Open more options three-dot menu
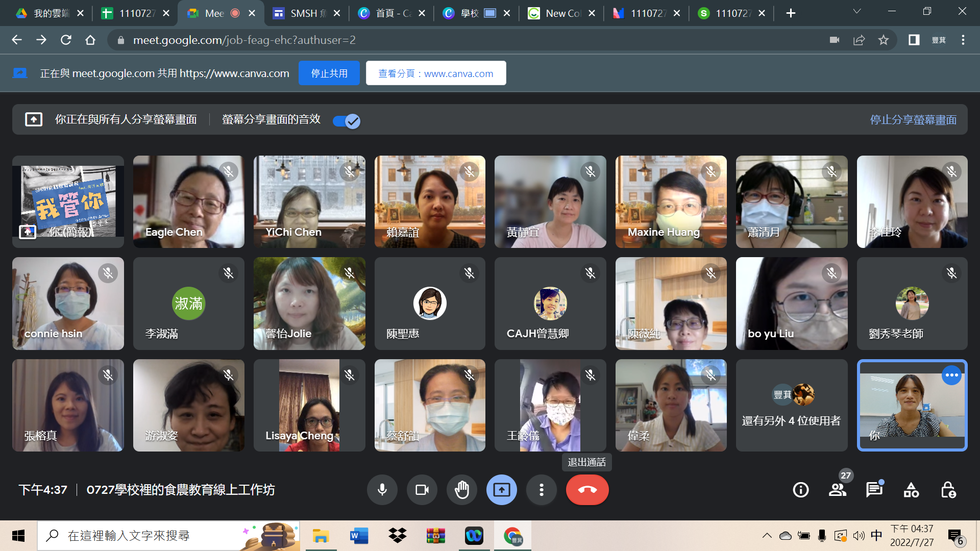The image size is (980, 551). pyautogui.click(x=541, y=490)
